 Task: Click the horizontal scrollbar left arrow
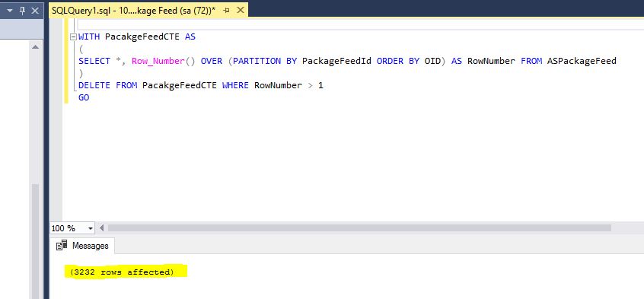102,228
